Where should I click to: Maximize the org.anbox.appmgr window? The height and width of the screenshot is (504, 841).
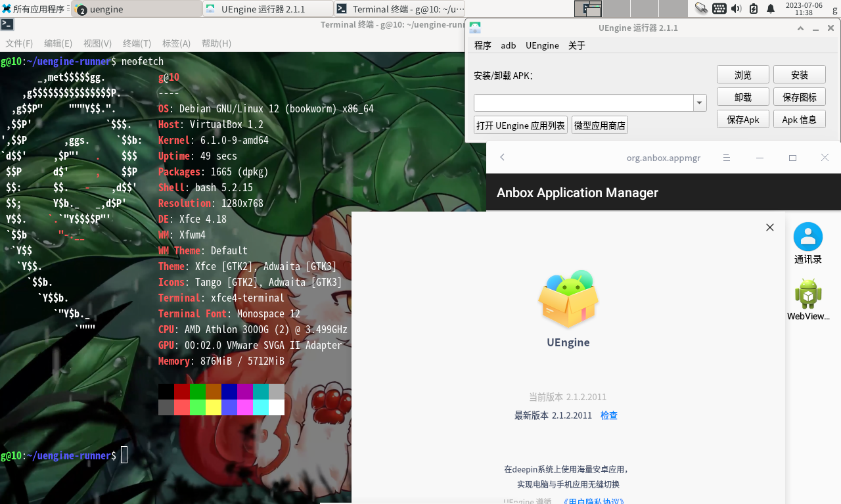[792, 158]
